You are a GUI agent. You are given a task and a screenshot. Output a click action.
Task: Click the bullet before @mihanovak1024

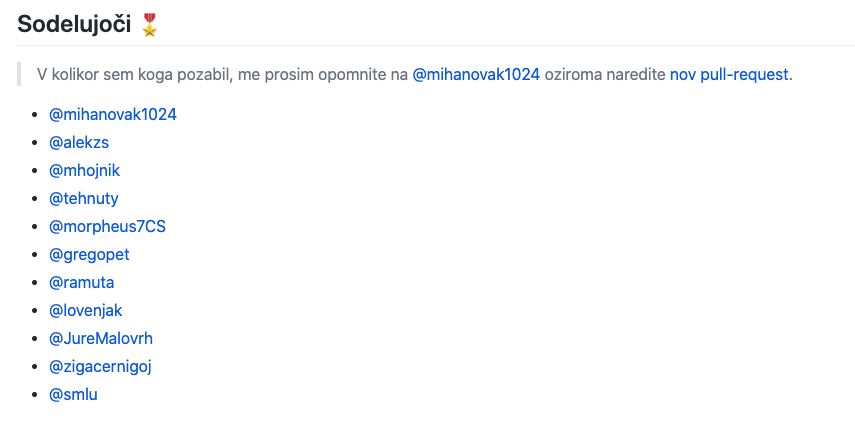(x=35, y=115)
